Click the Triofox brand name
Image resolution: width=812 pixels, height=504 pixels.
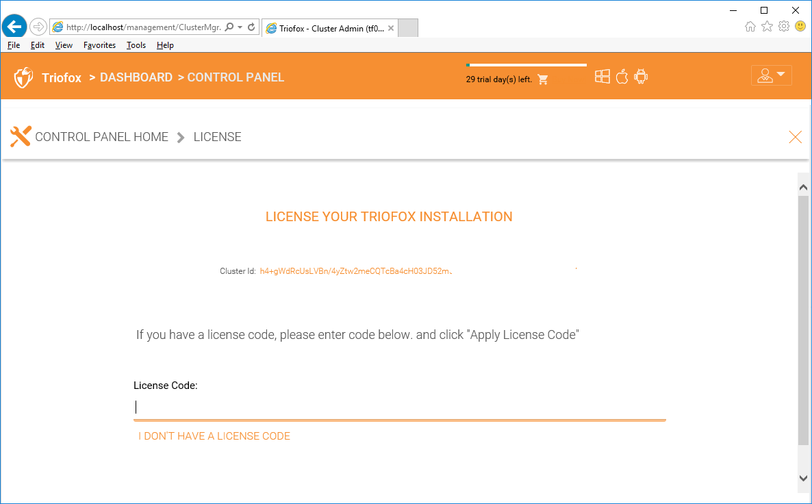point(62,77)
